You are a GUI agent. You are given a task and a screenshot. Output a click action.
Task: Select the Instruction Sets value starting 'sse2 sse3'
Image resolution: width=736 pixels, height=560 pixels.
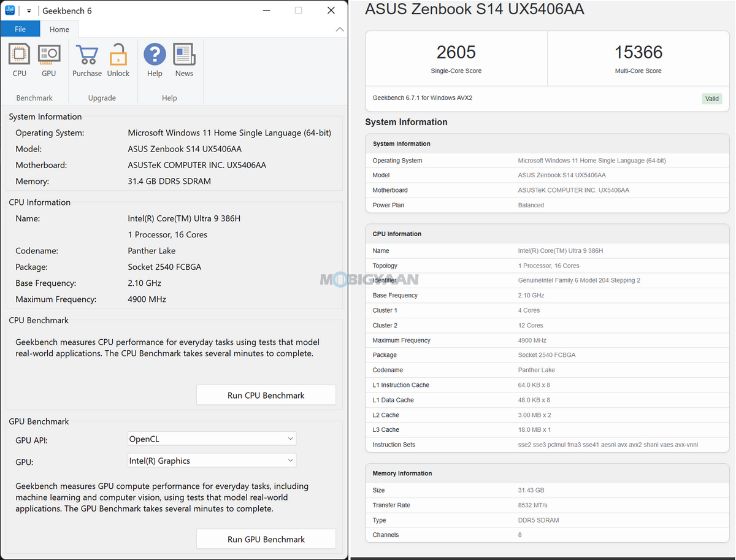pos(608,445)
